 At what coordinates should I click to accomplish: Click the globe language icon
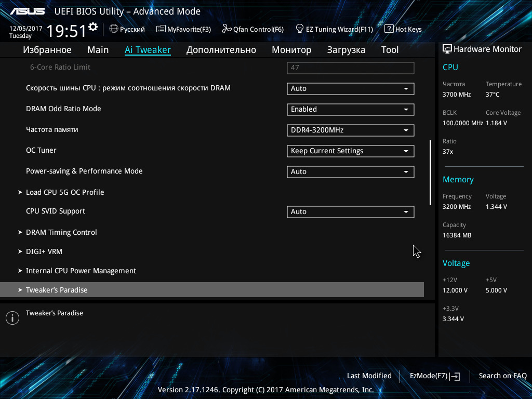[x=114, y=29]
